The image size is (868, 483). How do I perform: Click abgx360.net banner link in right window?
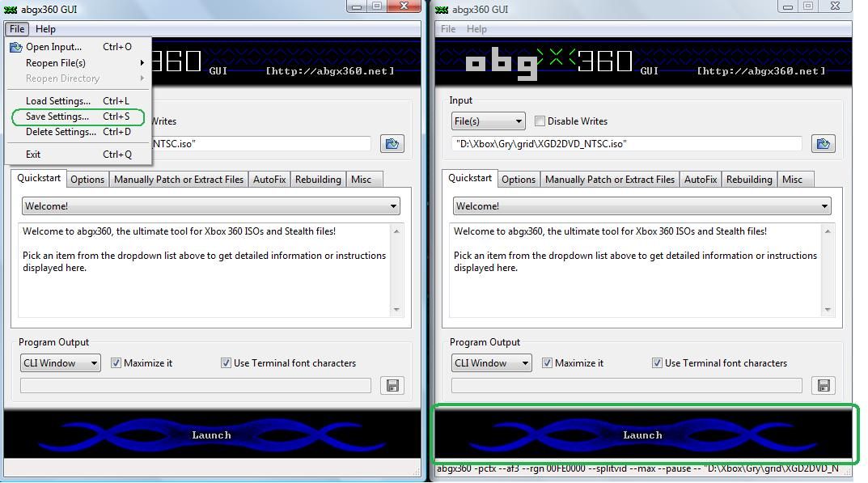pos(761,71)
